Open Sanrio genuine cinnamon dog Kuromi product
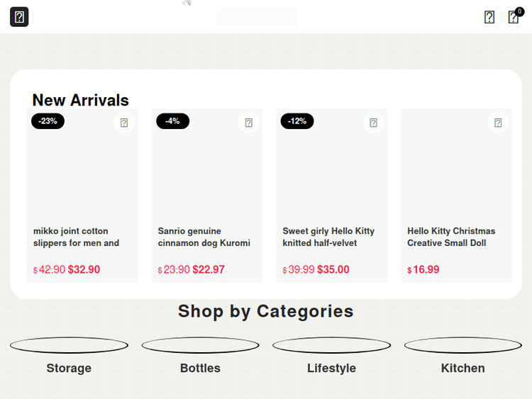532x399 pixels. 204,237
